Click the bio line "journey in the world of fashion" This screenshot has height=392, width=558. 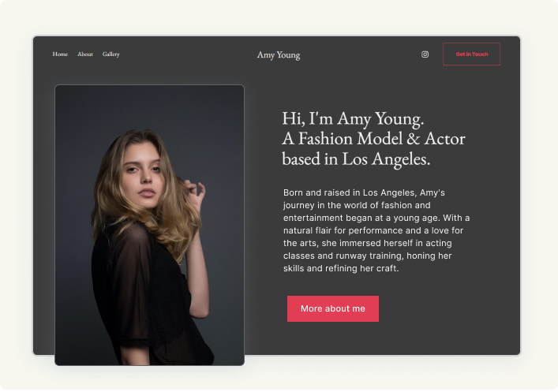[x=357, y=205]
